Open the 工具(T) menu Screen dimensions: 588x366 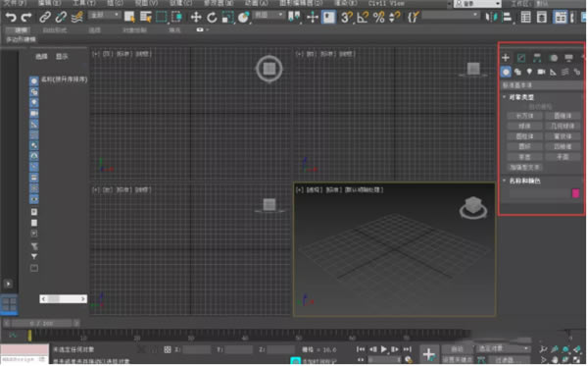pyautogui.click(x=84, y=3)
